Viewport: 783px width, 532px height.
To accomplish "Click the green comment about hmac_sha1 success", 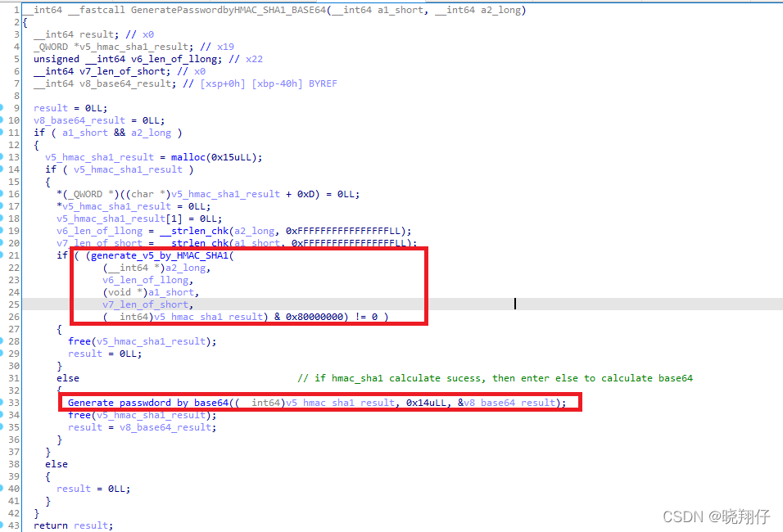I will point(495,378).
